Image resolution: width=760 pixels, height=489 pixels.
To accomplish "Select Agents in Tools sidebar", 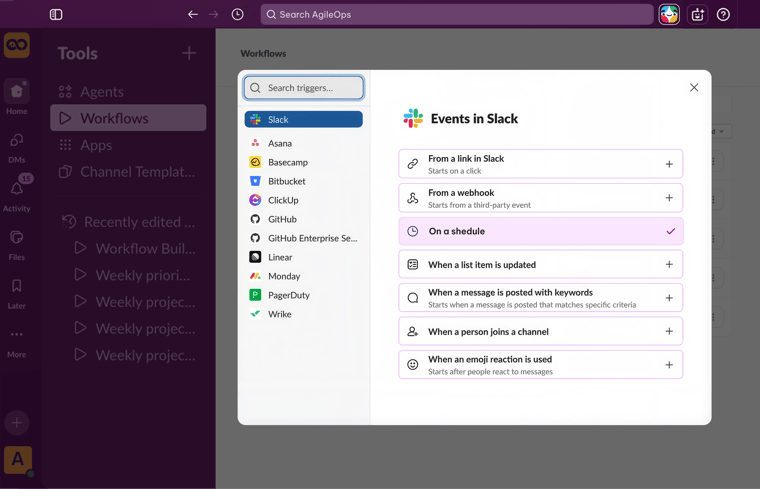I will point(128,92).
